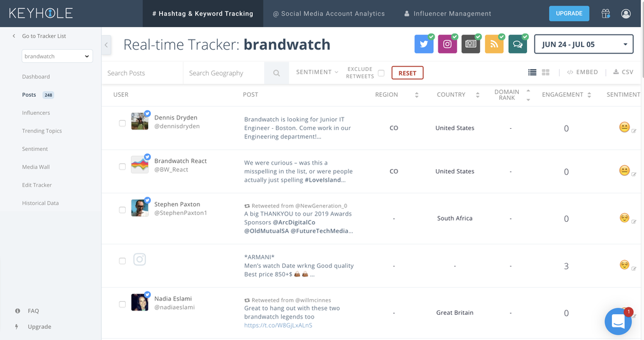
Task: Open the Influencer Management tab
Action: (x=448, y=13)
